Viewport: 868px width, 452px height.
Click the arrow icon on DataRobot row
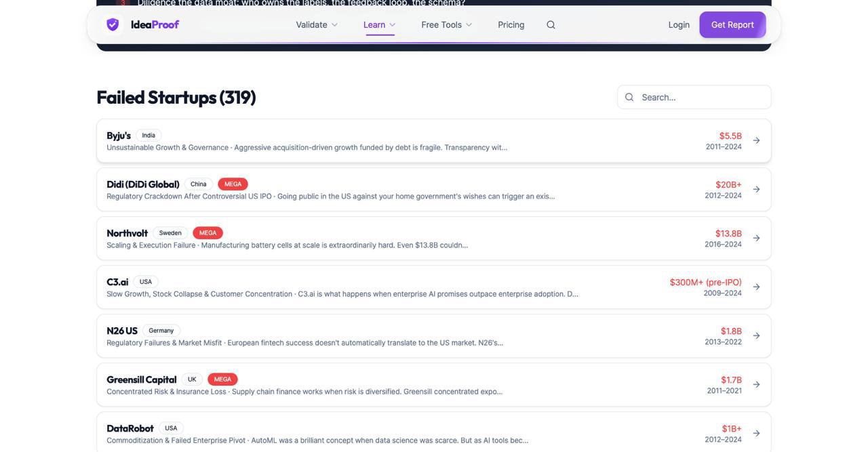click(756, 434)
